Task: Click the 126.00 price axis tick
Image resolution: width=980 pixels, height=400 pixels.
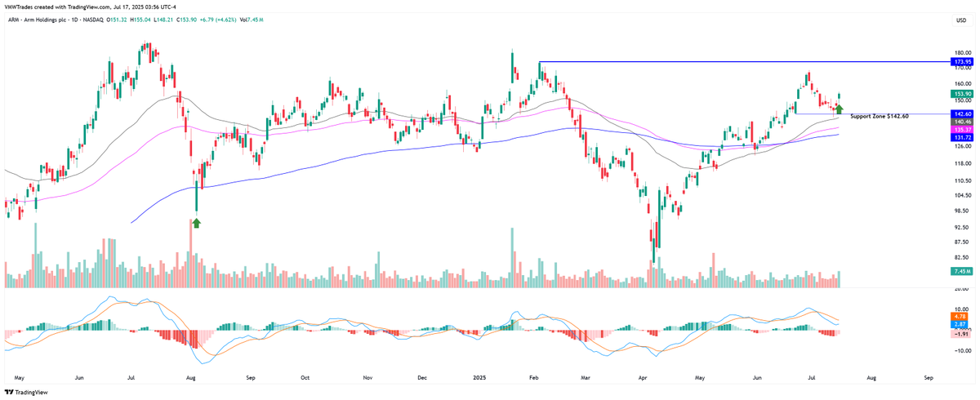Action: [961, 146]
